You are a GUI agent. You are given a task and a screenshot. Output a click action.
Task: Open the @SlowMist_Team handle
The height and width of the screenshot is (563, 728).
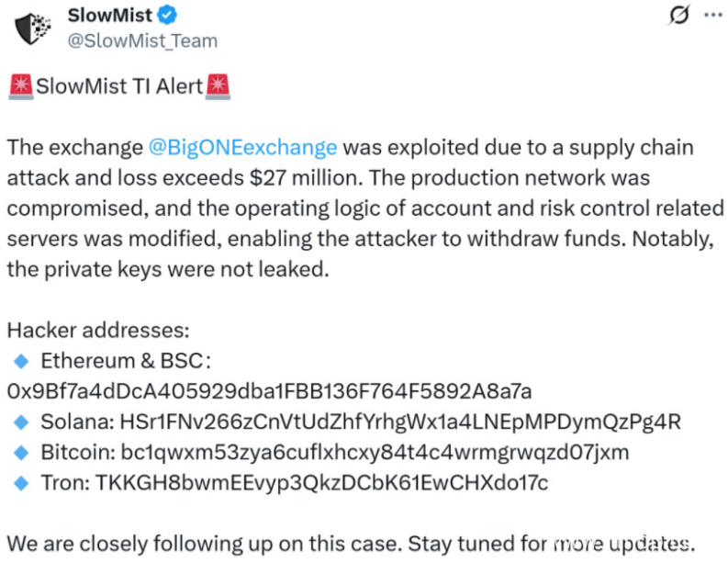[x=142, y=40]
